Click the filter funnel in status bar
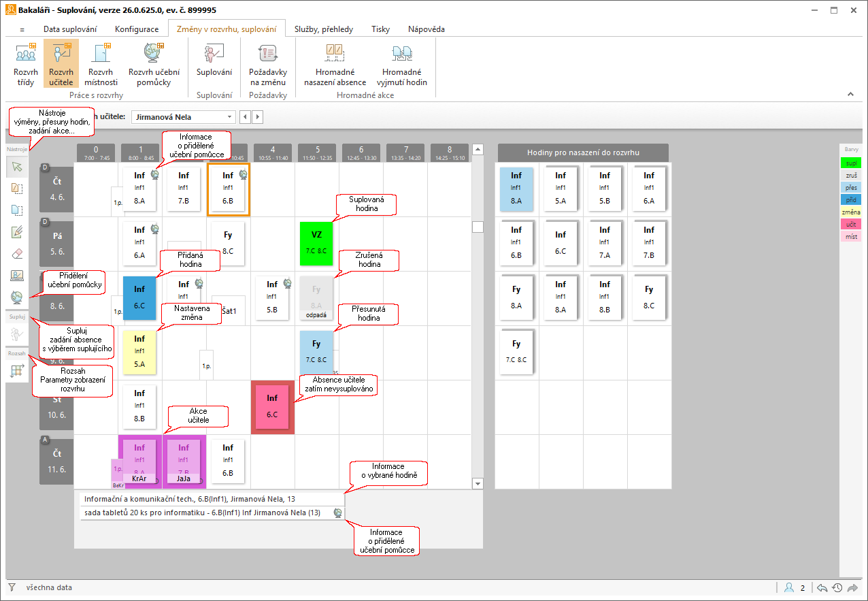868x601 pixels. (12, 587)
